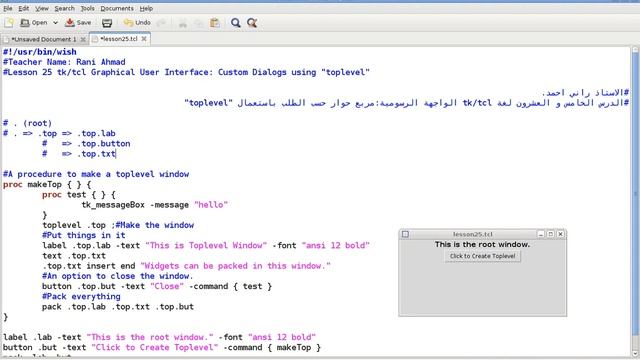The width and height of the screenshot is (640, 360).
Task: Open Find and Replace icon
Action: [x=252, y=23]
